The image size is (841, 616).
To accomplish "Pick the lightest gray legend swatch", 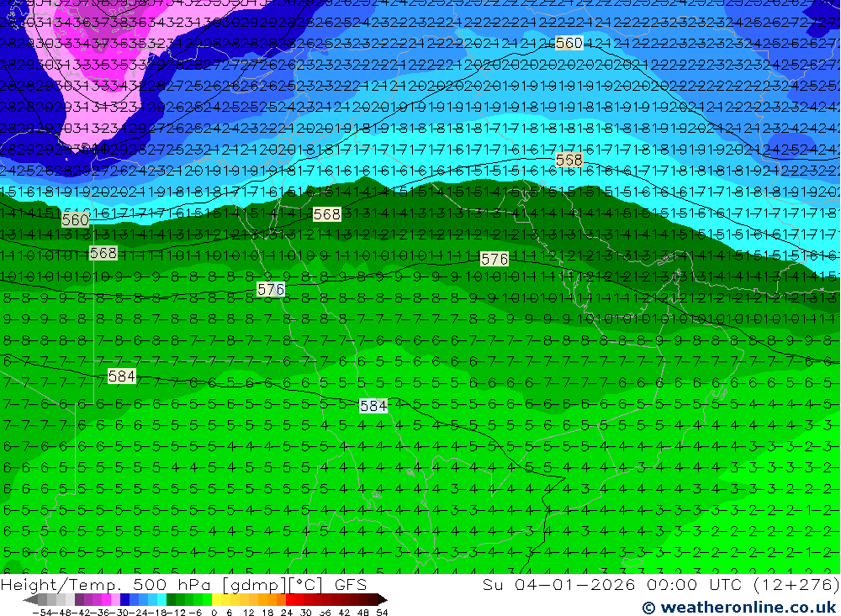I will point(70,599).
